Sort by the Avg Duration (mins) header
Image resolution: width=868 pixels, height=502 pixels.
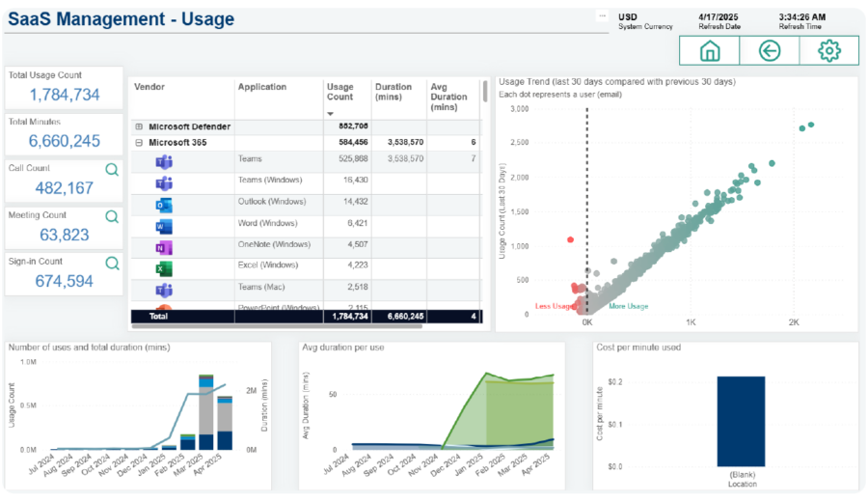coord(448,97)
